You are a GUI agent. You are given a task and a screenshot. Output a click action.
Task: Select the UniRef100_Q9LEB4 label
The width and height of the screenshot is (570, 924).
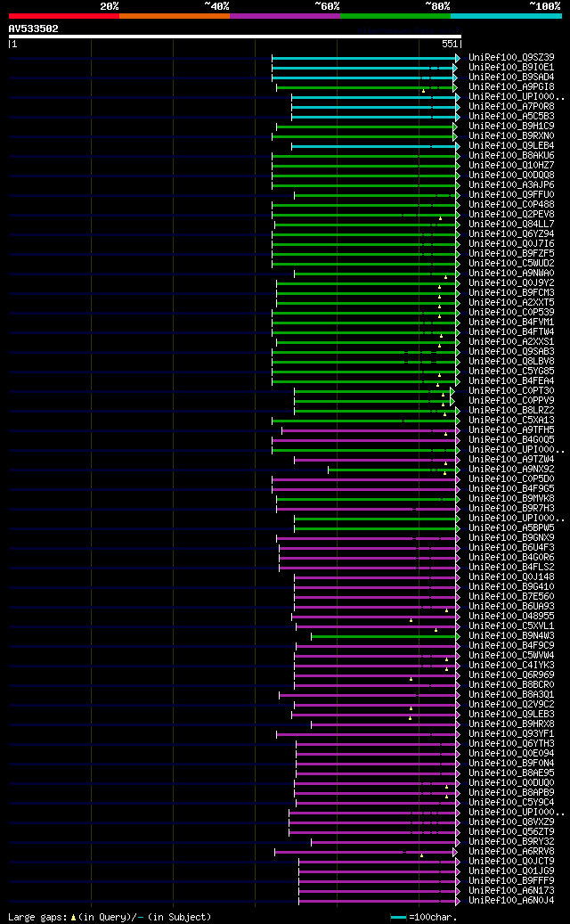point(511,146)
